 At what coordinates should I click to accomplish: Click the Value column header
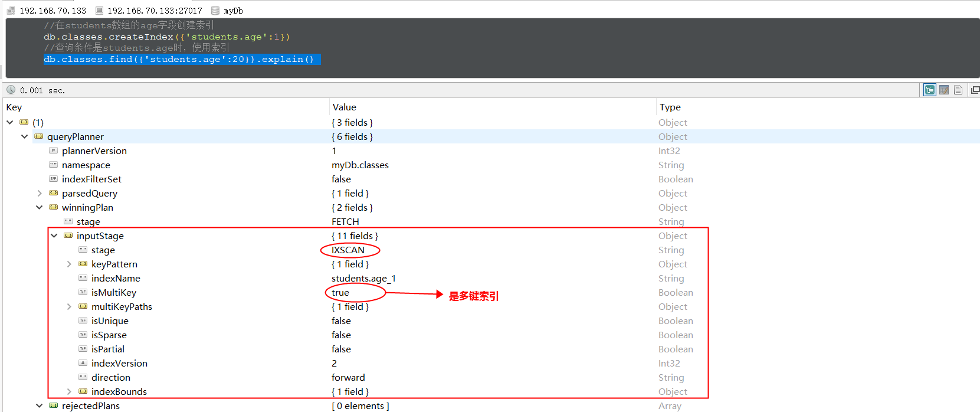[x=345, y=107]
